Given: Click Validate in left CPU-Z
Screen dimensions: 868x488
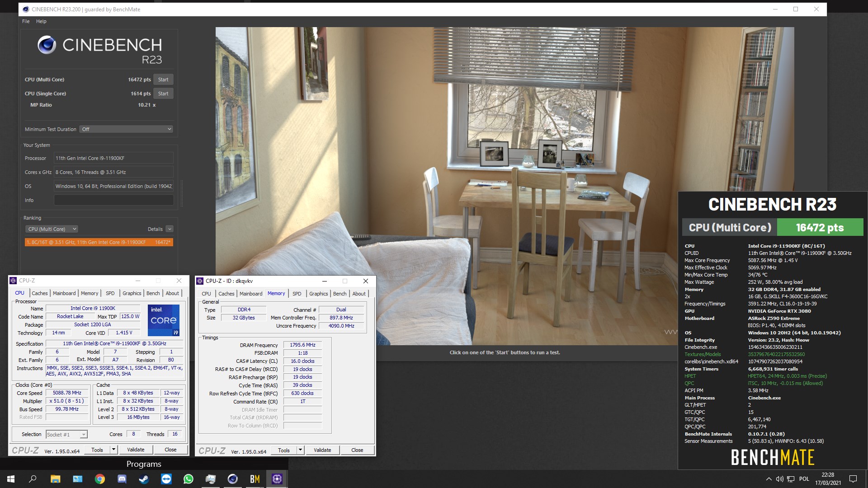Looking at the screenshot, I should point(136,450).
